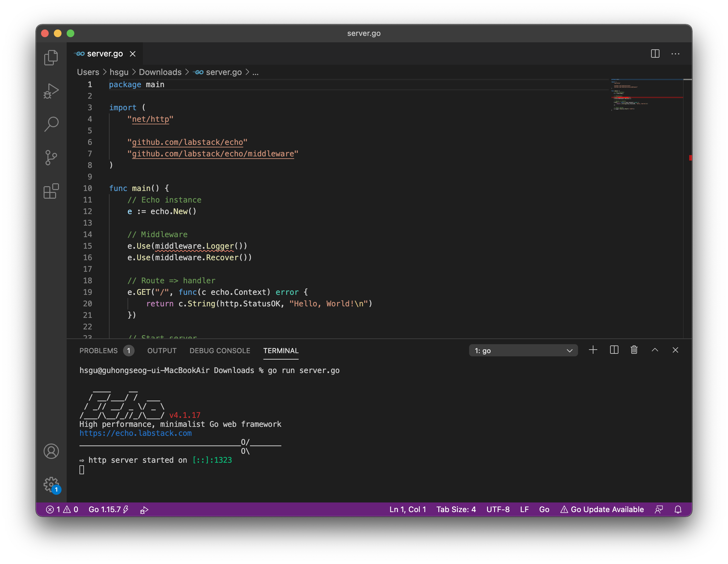Click the "net/http" import link
The height and width of the screenshot is (564, 728).
[150, 119]
